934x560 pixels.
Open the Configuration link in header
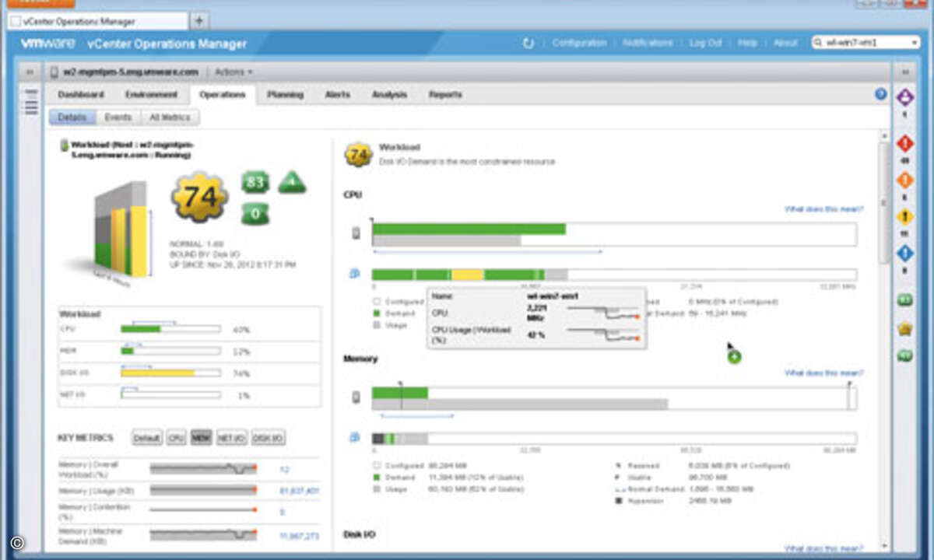pos(579,44)
